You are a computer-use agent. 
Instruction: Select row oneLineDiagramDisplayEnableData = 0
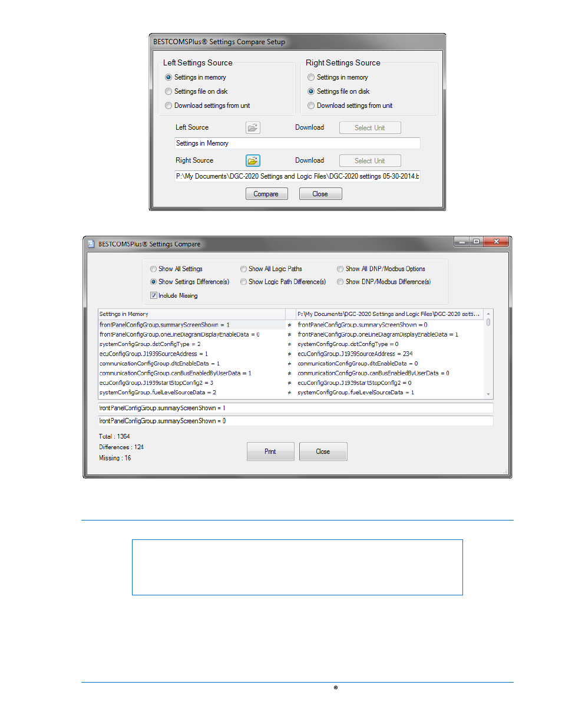[191, 334]
